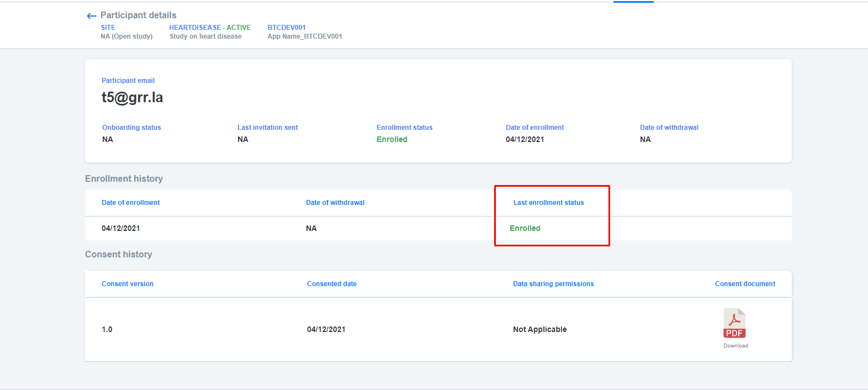Viewport: 868px width, 390px height.
Task: Download the consent PDF document icon
Action: [734, 323]
